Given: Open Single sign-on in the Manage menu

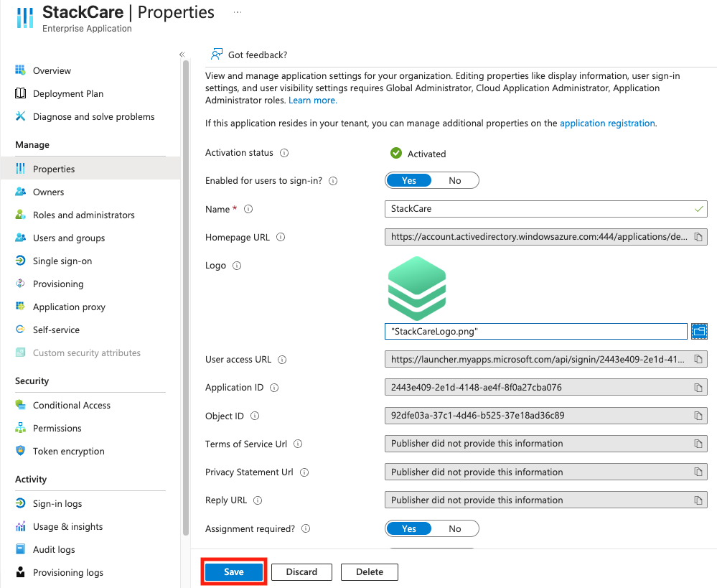Looking at the screenshot, I should [x=62, y=261].
